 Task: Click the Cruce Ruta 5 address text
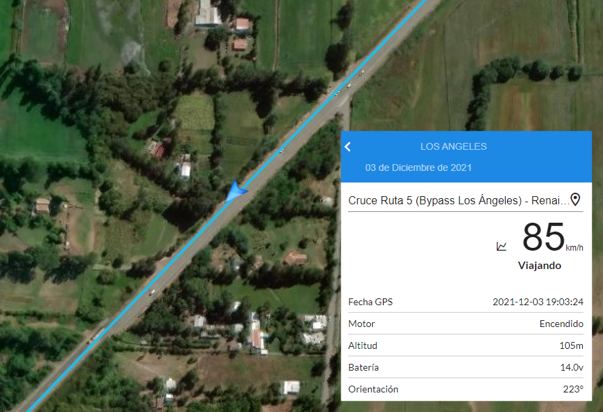click(458, 200)
